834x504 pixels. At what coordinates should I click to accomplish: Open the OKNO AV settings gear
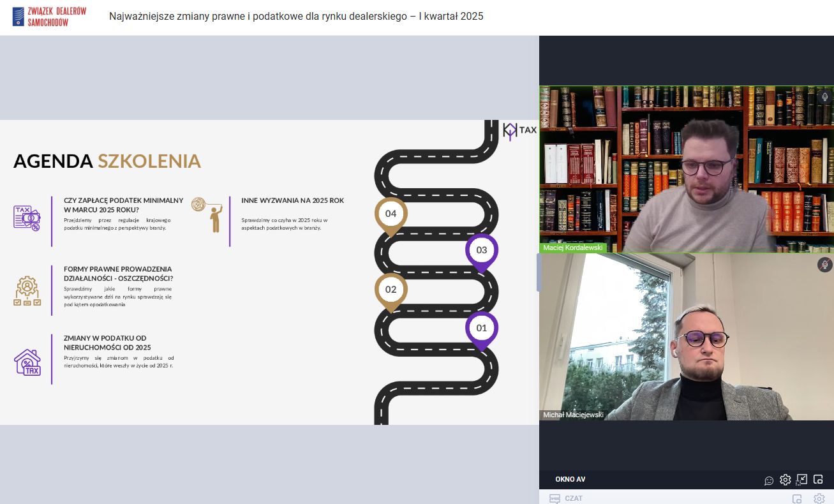click(785, 480)
